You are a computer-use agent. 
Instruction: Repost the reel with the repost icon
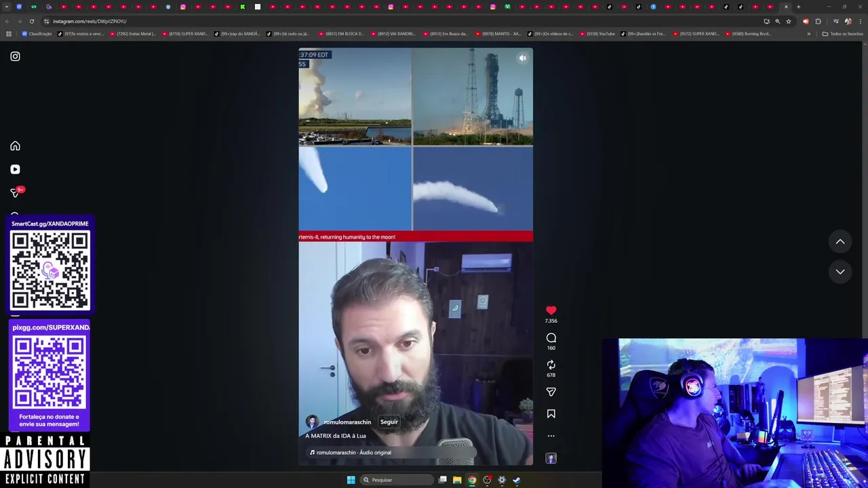(x=551, y=365)
